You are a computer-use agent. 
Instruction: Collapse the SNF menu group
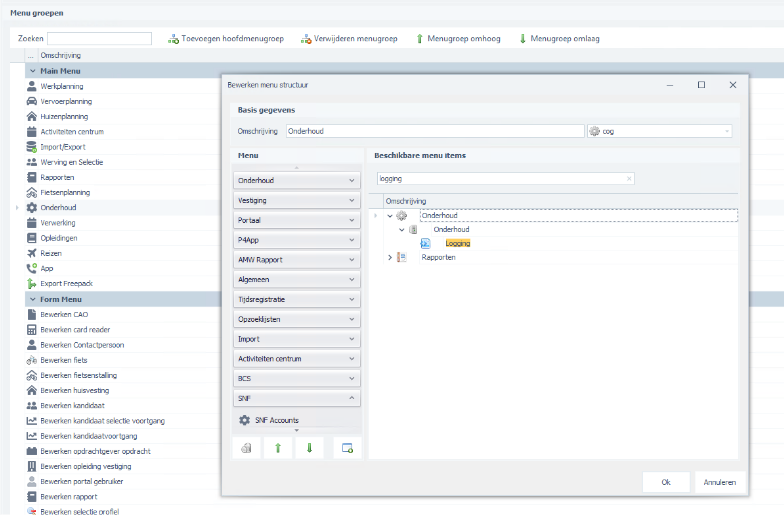352,398
